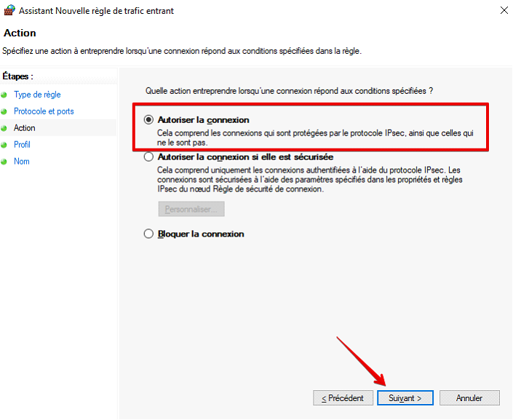
Task: Click the firewall wizard icon in title bar
Action: [9, 10]
